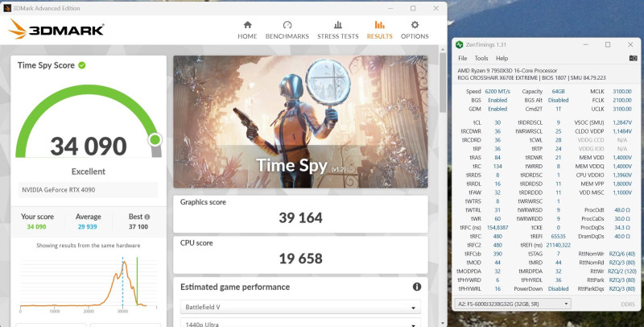644x327 pixels.
Task: Click the NVIDIA GeForce RTX 4090 label
Action: 58,190
